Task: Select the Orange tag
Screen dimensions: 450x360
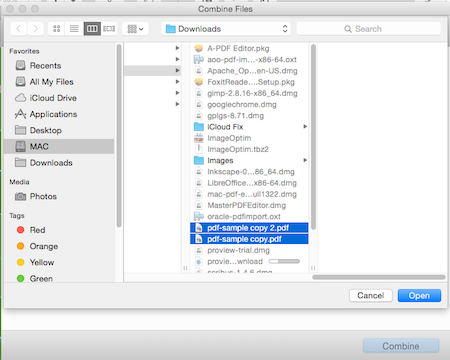Action: tap(60, 246)
